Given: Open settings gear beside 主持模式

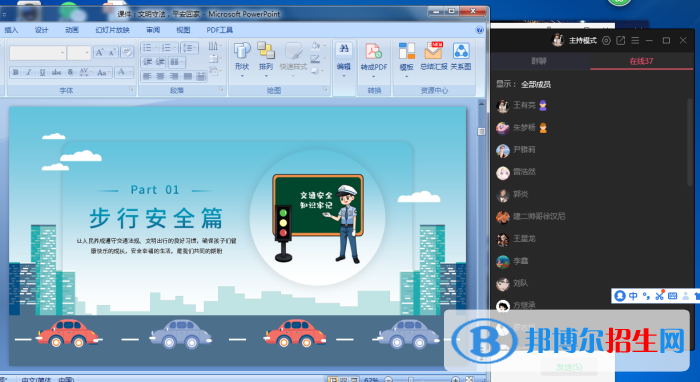Looking at the screenshot, I should click(x=606, y=41).
